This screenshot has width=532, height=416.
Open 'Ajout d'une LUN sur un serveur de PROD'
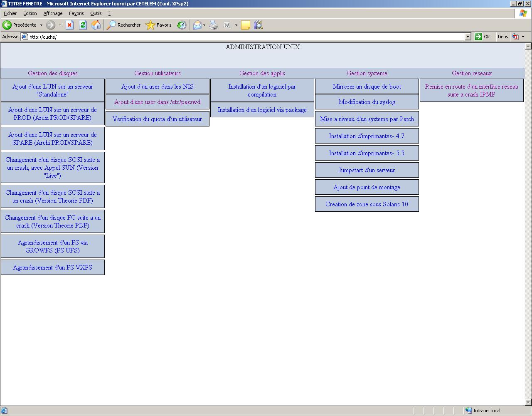point(53,114)
